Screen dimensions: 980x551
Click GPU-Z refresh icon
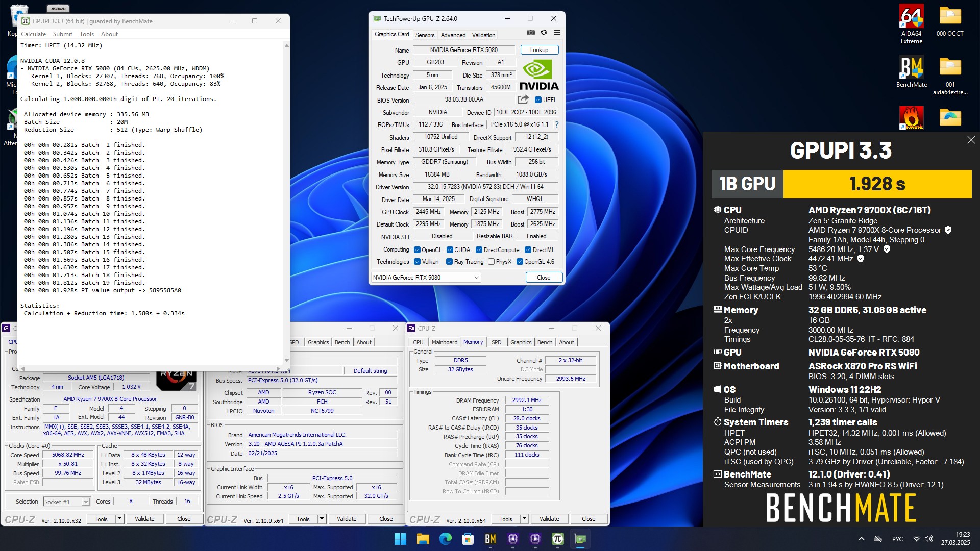(544, 32)
